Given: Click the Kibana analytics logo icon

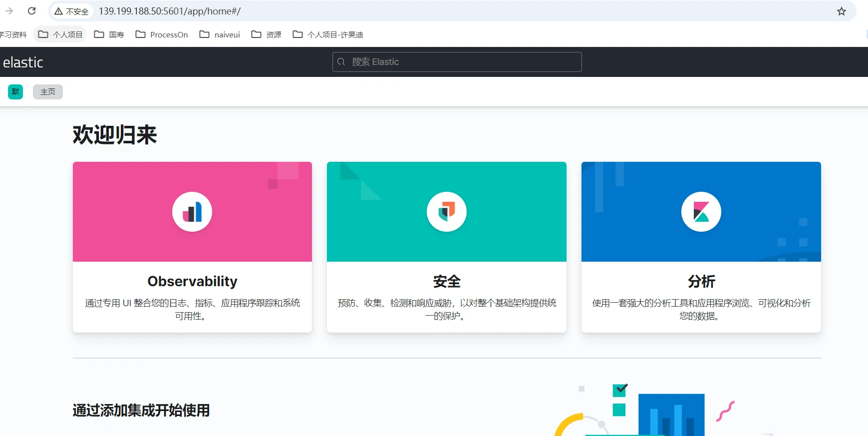Looking at the screenshot, I should coord(701,212).
